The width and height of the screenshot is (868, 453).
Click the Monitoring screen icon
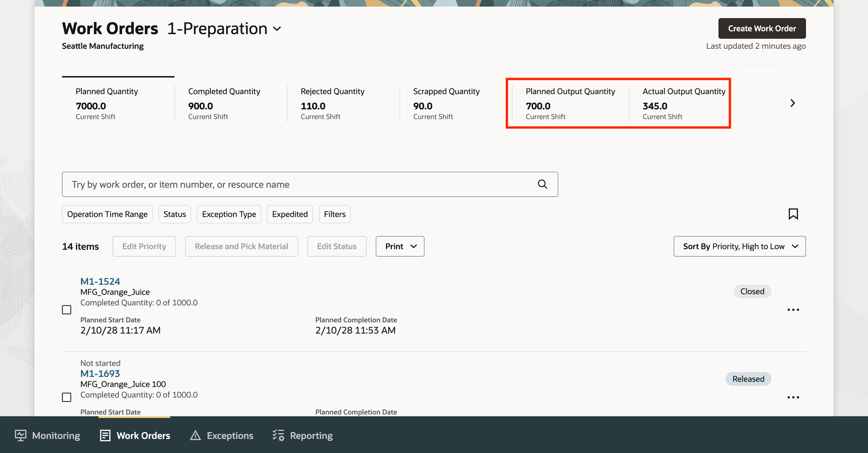click(21, 435)
